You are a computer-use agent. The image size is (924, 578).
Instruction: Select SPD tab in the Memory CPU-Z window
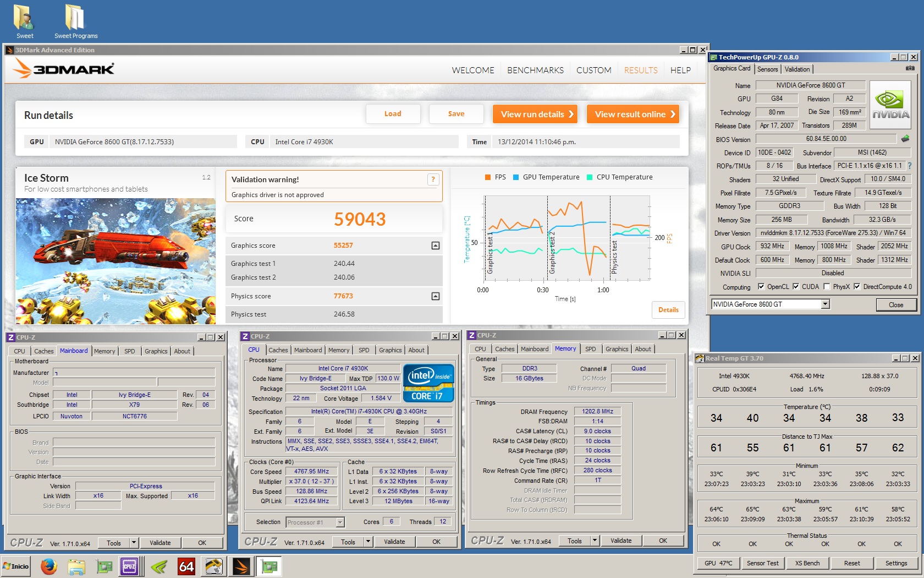pyautogui.click(x=590, y=349)
